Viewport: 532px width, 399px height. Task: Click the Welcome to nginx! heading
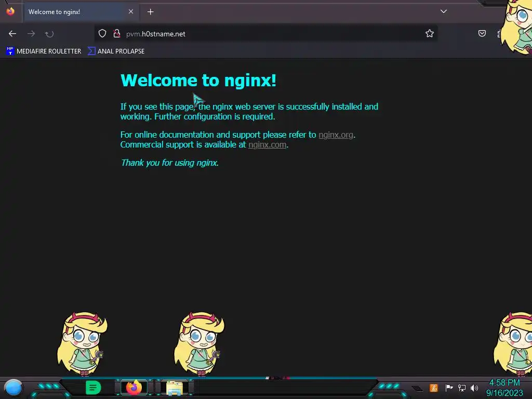coord(198,81)
